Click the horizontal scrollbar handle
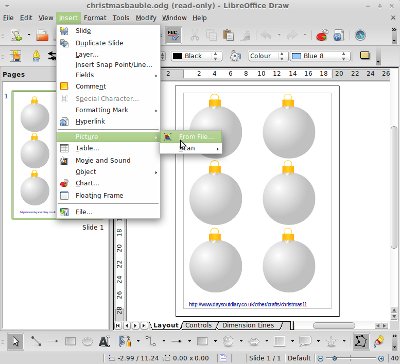This screenshot has height=364, width=400. coord(334,325)
